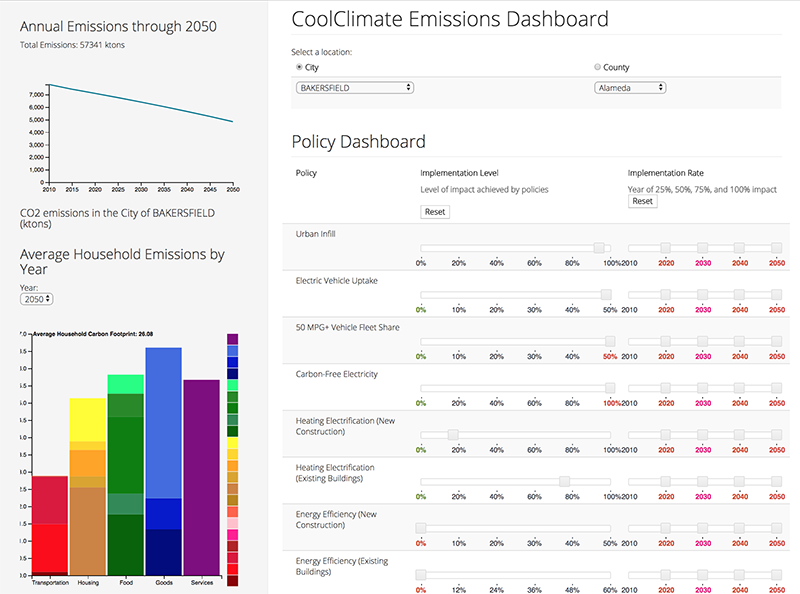Click the Implementation Rate column header
Image resolution: width=800 pixels, height=594 pixels.
[665, 173]
